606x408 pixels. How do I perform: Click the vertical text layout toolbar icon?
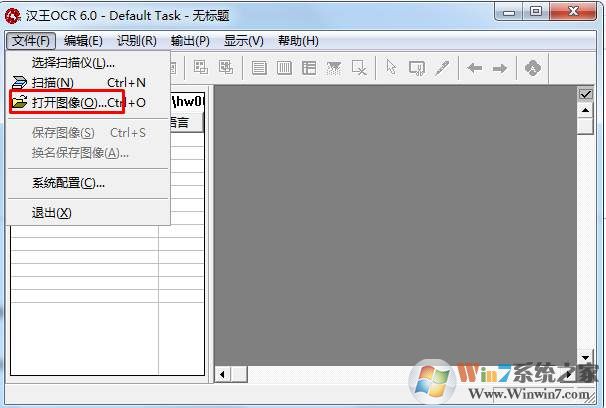pos(284,68)
